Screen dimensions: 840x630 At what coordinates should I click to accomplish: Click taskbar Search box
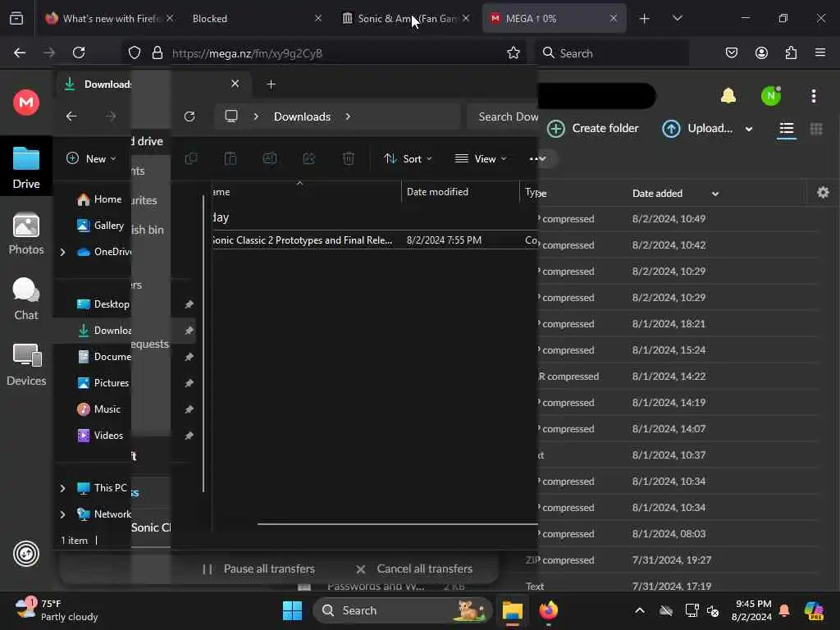point(402,610)
